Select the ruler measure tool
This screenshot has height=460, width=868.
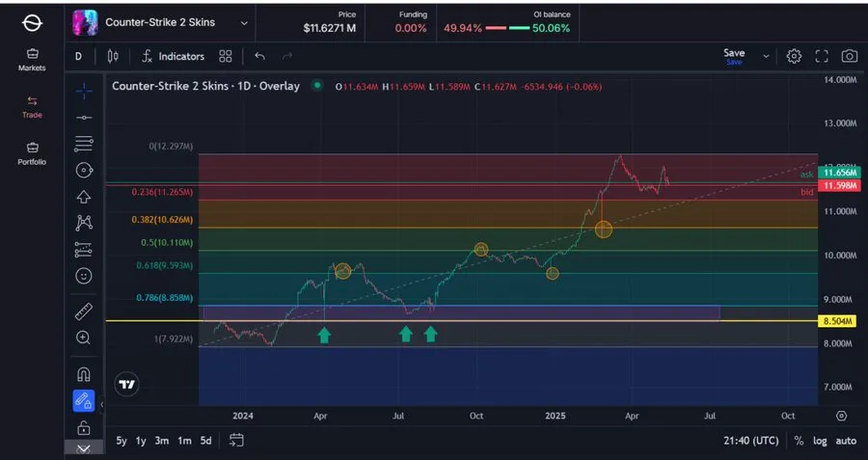(x=84, y=311)
